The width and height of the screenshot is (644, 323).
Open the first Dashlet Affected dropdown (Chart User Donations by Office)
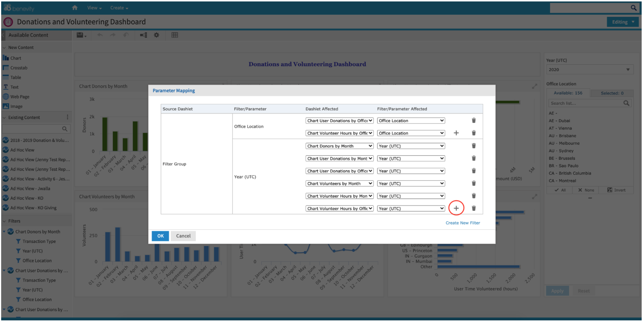339,121
